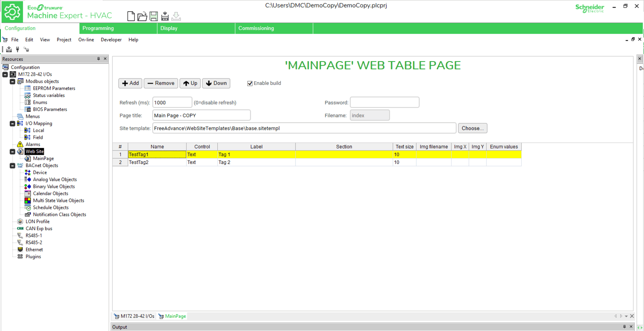Image resolution: width=644 pixels, height=331 pixels.
Task: Collapse the Web Site node
Action: pos(12,152)
